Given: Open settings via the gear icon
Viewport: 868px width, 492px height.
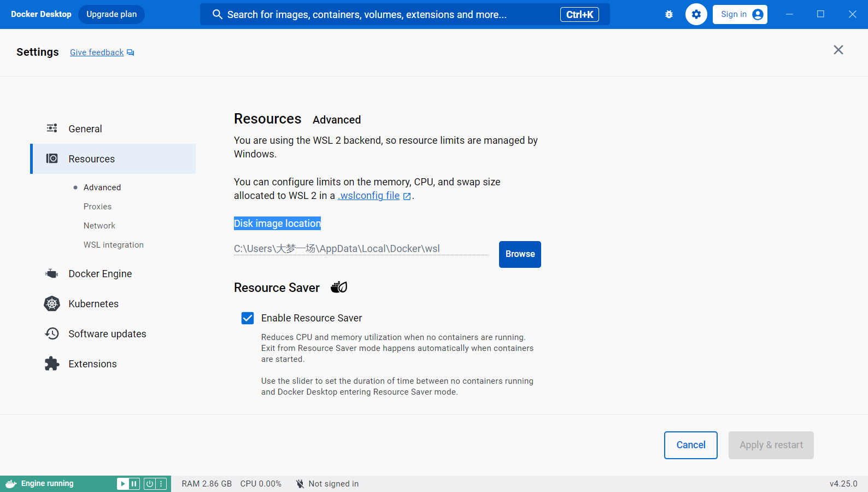Looking at the screenshot, I should 696,15.
